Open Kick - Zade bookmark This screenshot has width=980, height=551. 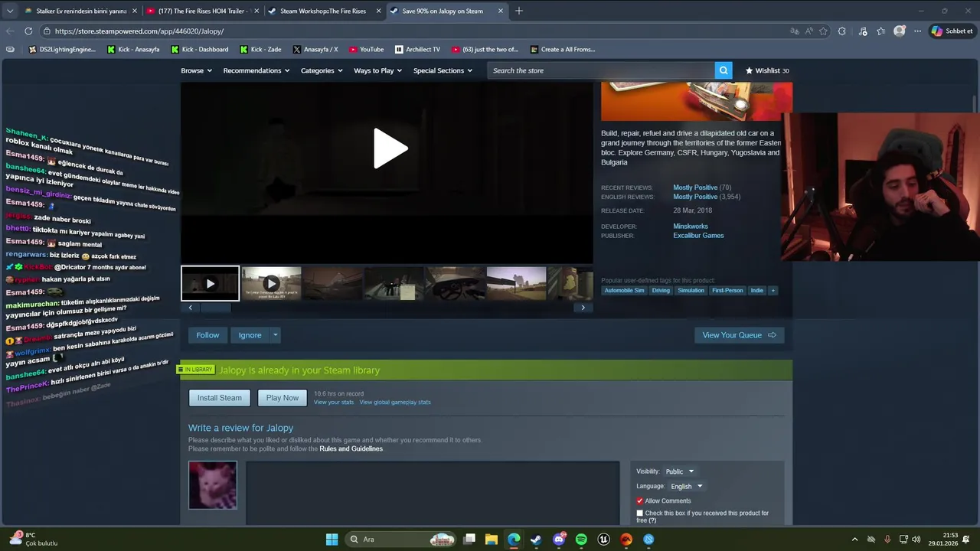tap(260, 49)
